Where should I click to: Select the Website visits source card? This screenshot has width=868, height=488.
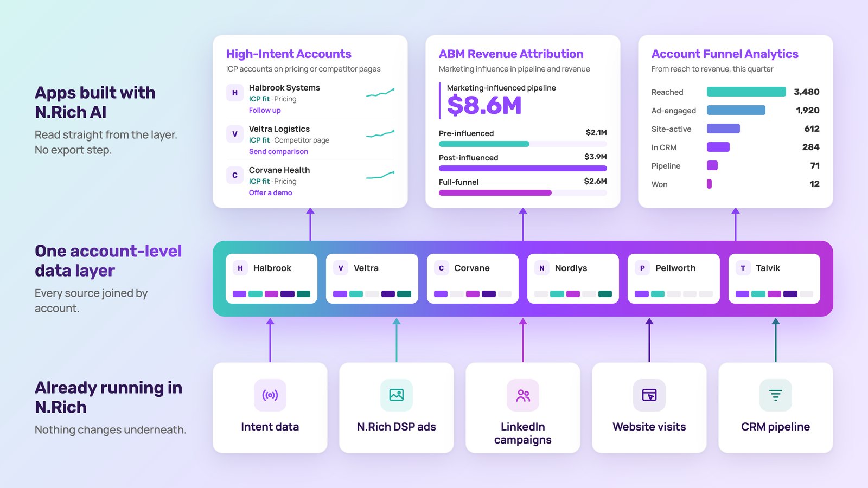coord(649,408)
